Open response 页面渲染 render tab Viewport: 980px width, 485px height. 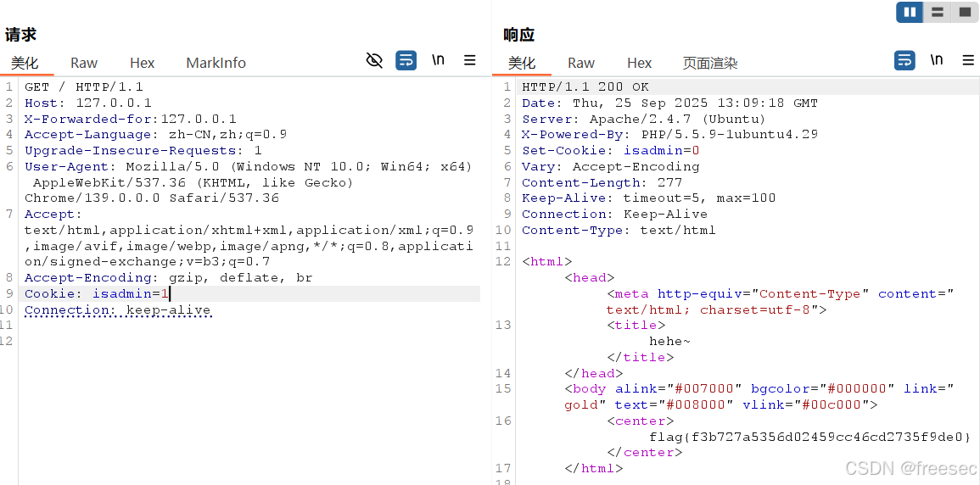coord(710,63)
